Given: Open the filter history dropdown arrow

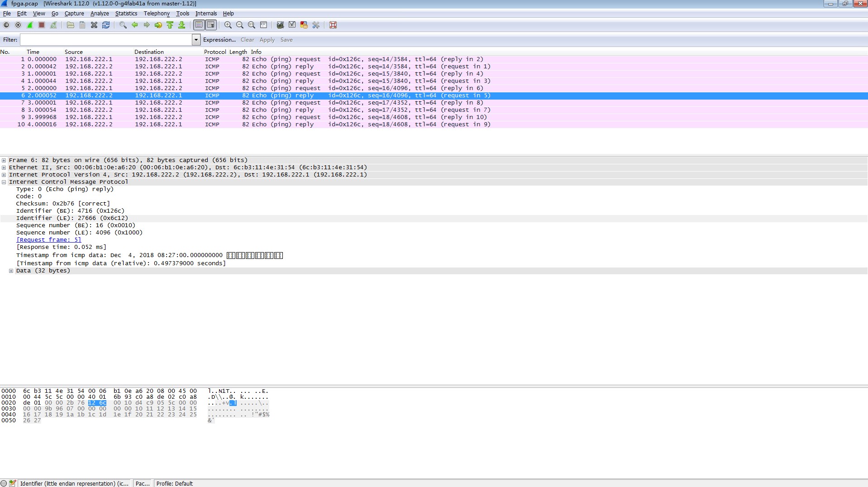Looking at the screenshot, I should click(x=196, y=40).
